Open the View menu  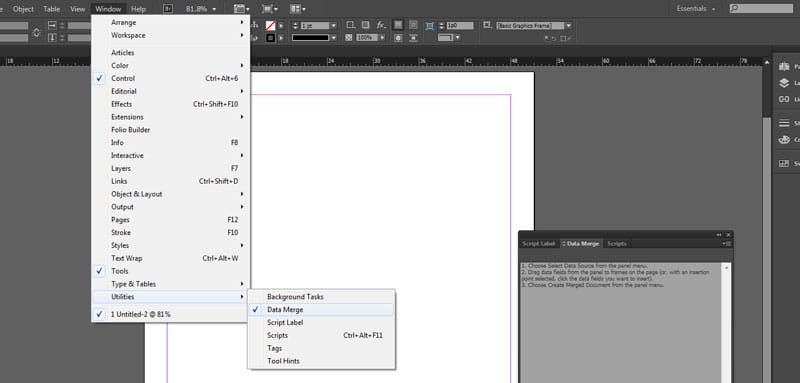pos(78,9)
